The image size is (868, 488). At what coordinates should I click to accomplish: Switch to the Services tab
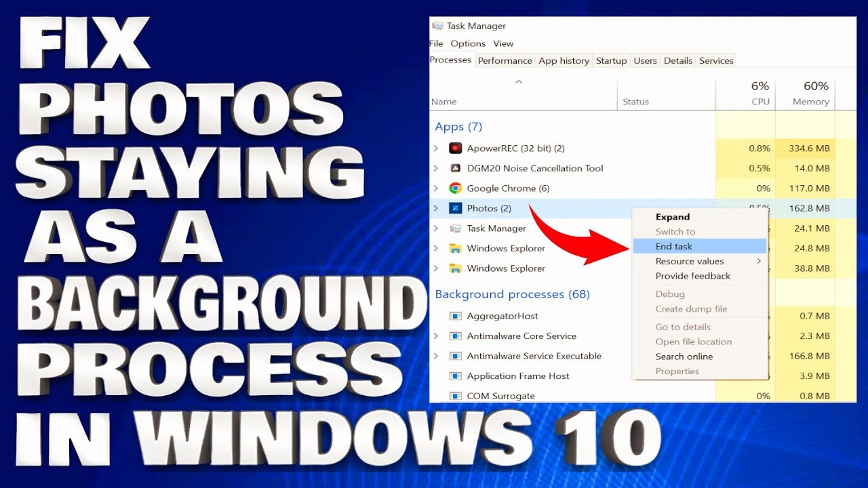click(716, 60)
